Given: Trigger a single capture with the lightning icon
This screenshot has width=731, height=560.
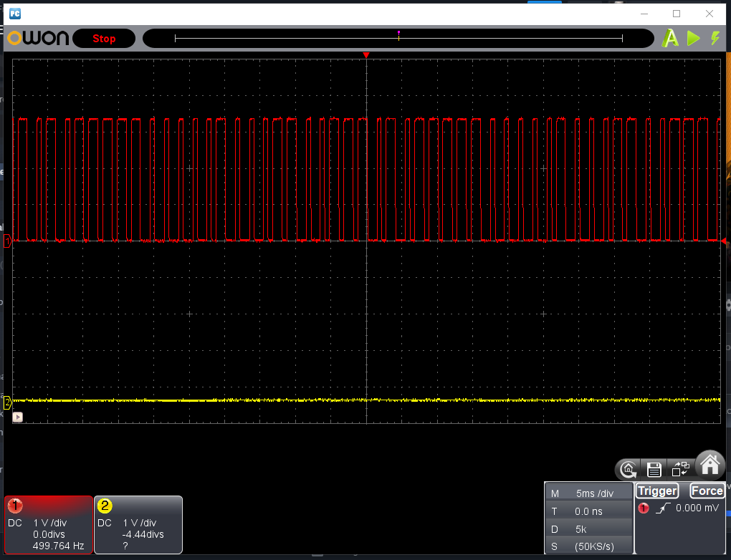Looking at the screenshot, I should tap(715, 38).
